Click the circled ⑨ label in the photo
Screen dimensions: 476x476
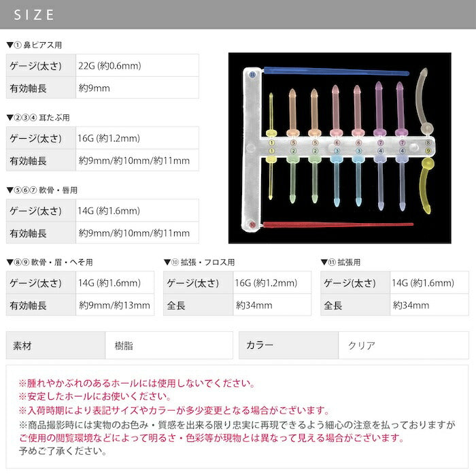tap(428, 150)
